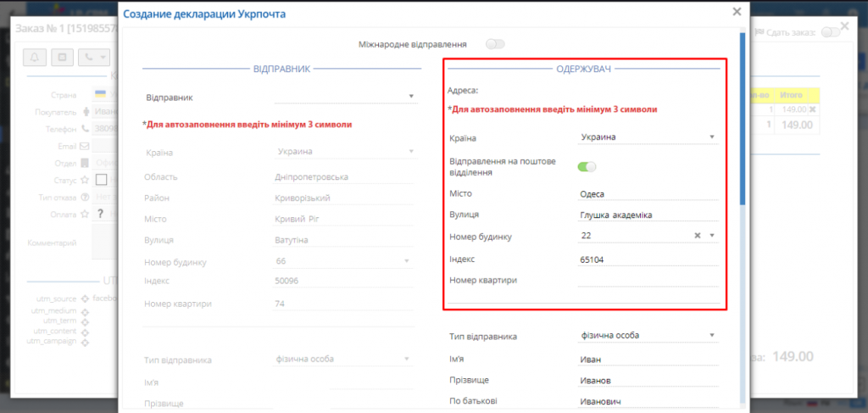Click the envelope icon beside Email

click(85, 146)
